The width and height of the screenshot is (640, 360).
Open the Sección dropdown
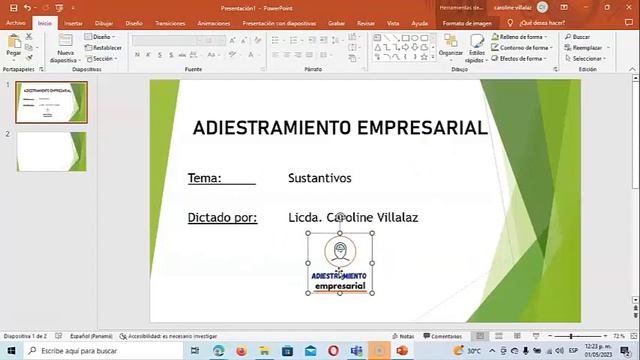point(102,59)
